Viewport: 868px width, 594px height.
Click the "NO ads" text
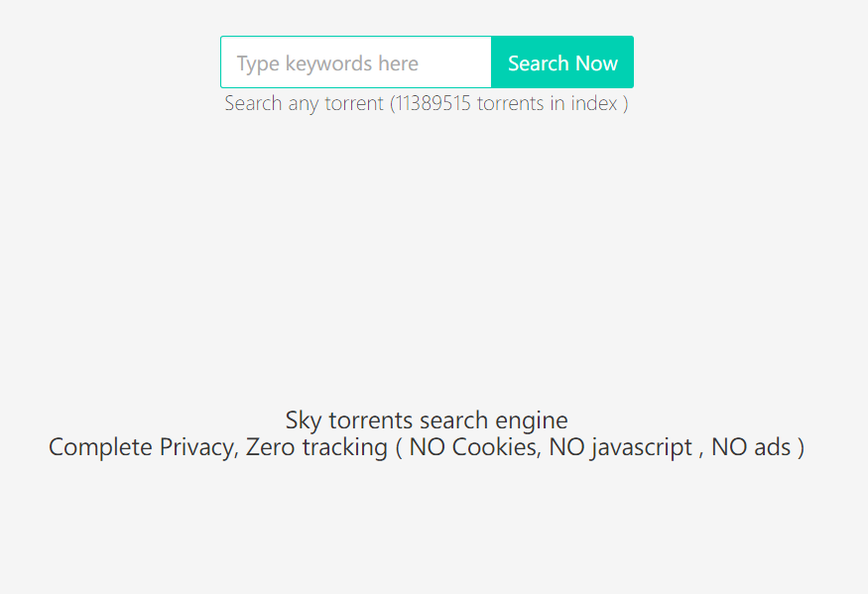(751, 447)
